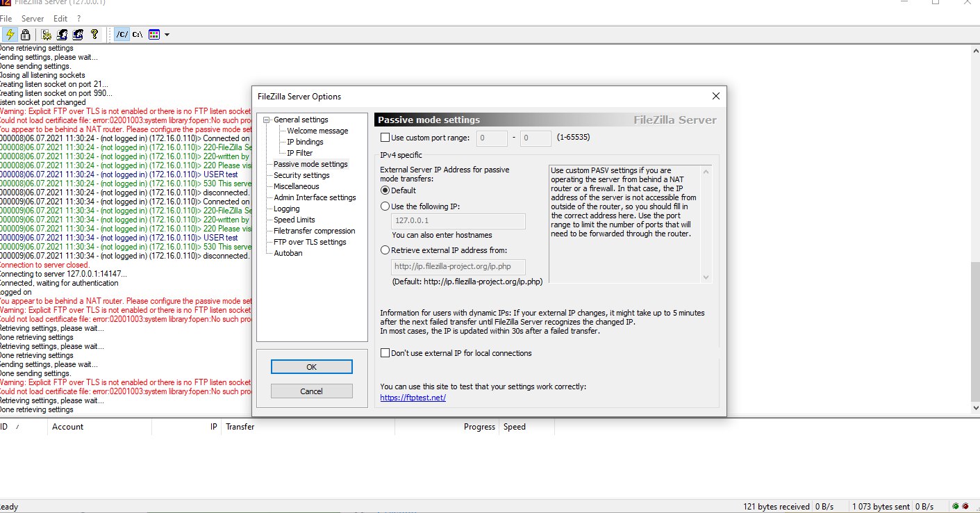Open Admin Interface settings tree item
The height and width of the screenshot is (513, 980).
point(315,197)
